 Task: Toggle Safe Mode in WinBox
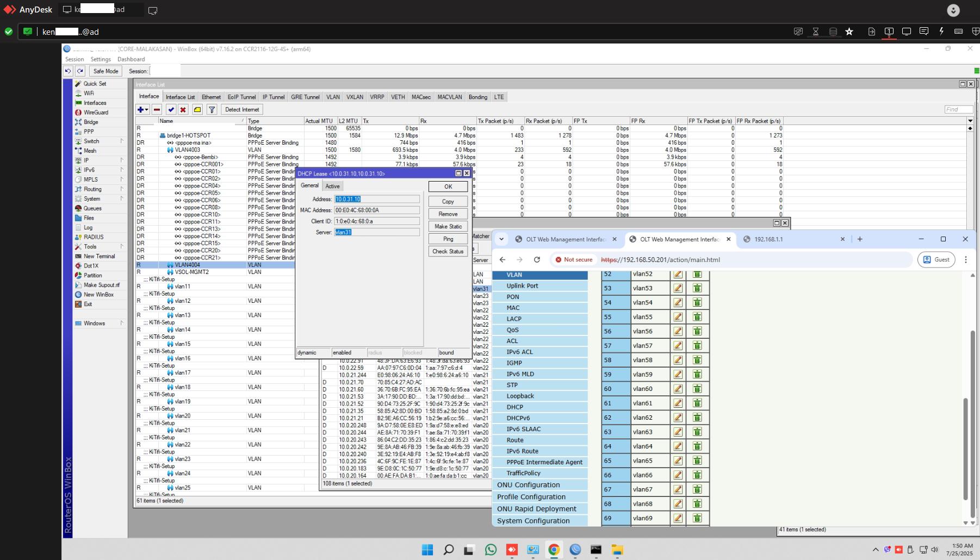[106, 71]
